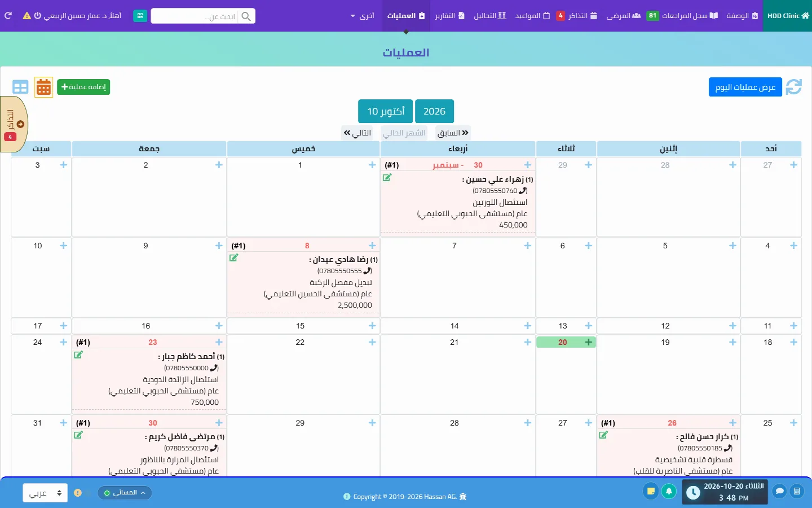The height and width of the screenshot is (508, 812).
Task: Click the إضافة عملية button
Action: coord(83,87)
